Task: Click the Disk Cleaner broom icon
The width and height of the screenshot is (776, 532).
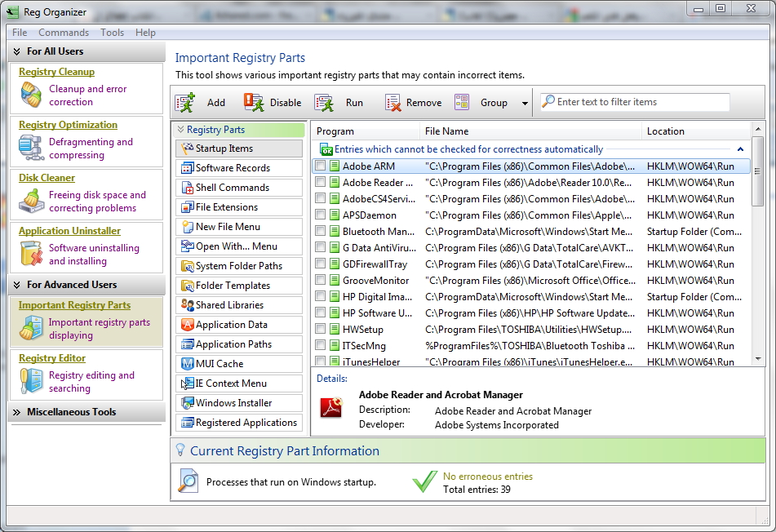Action: click(x=31, y=202)
